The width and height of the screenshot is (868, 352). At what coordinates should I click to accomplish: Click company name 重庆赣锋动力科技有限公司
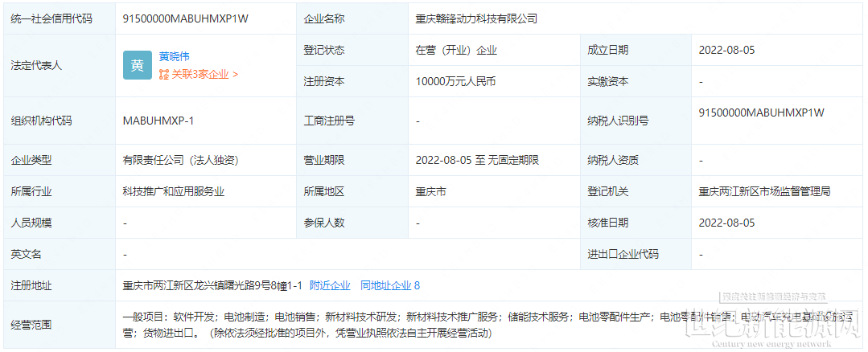pyautogui.click(x=476, y=18)
